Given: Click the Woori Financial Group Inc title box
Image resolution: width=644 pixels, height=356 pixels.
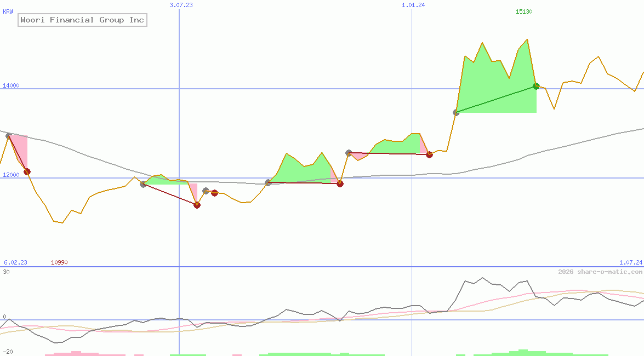Looking at the screenshot, I should pyautogui.click(x=82, y=20).
